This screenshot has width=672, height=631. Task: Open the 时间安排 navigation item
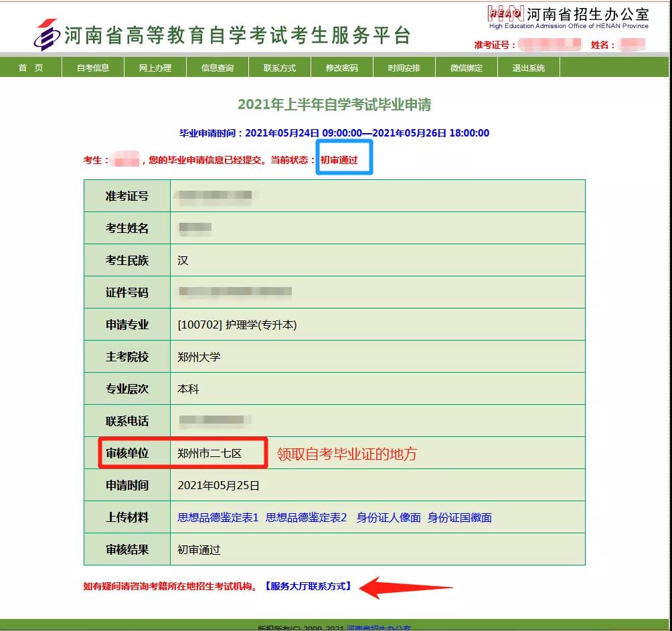[x=404, y=68]
